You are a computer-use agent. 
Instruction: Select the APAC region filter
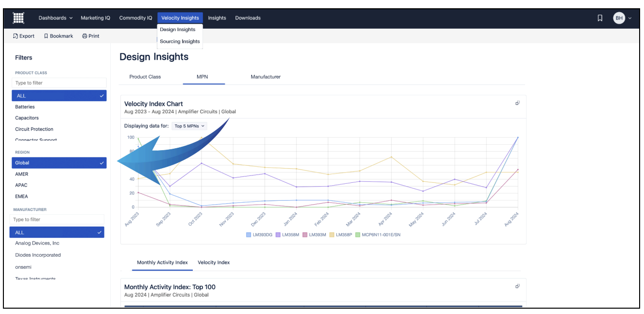pos(21,185)
